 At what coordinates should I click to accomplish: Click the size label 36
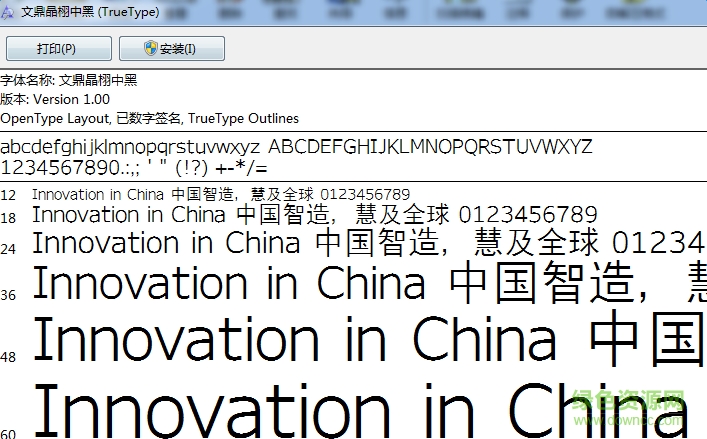click(x=8, y=295)
